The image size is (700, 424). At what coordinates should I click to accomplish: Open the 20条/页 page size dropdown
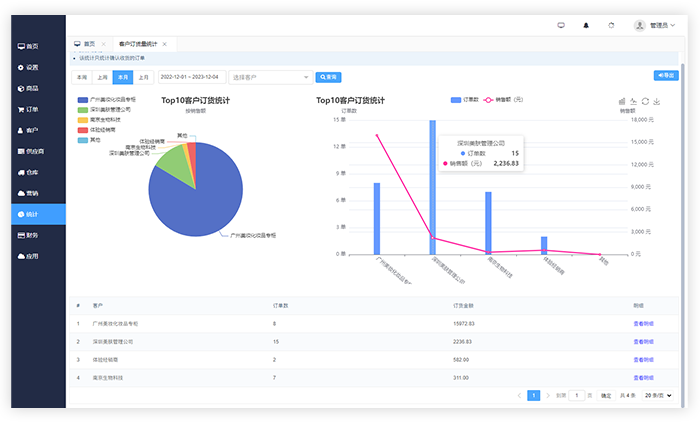[x=658, y=396]
